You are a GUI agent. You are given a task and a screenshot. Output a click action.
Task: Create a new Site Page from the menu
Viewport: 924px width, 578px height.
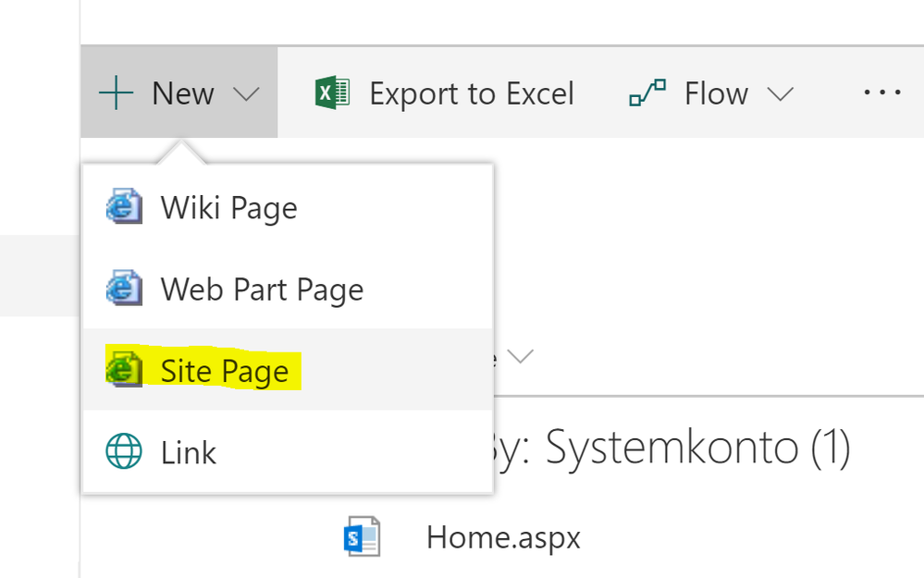[225, 371]
